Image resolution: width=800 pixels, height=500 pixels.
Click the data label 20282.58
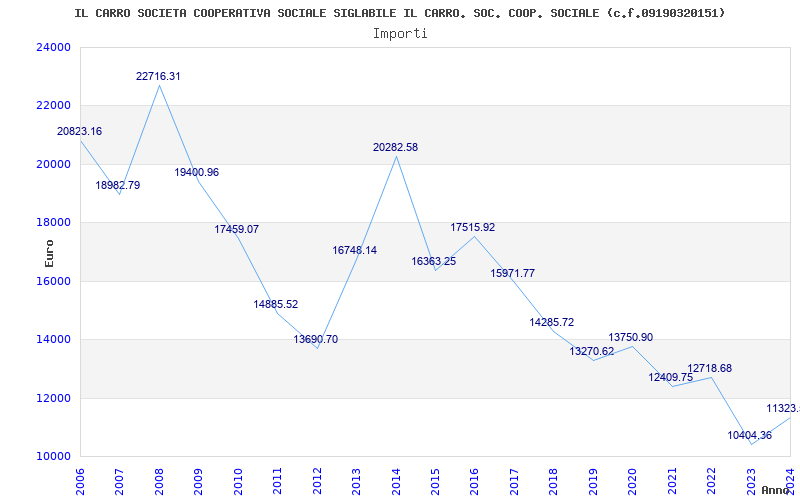point(395,147)
